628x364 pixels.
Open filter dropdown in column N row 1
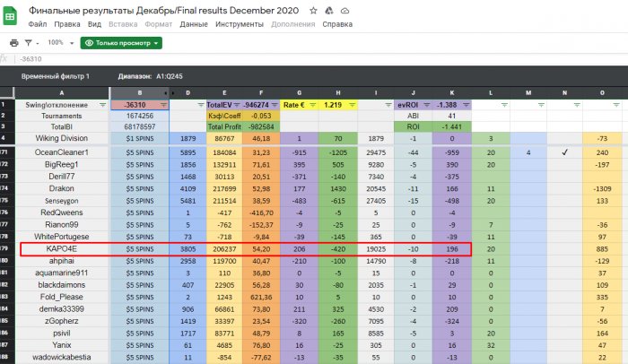click(577, 105)
